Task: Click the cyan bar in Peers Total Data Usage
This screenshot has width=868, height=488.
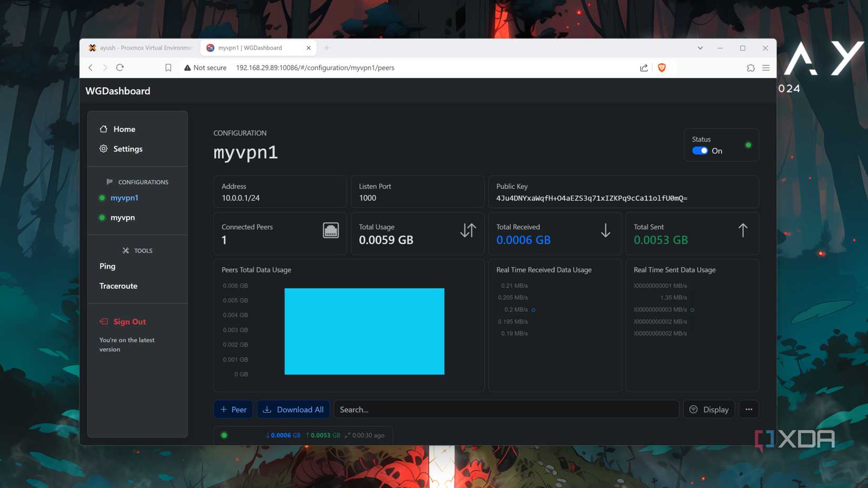Action: click(364, 331)
